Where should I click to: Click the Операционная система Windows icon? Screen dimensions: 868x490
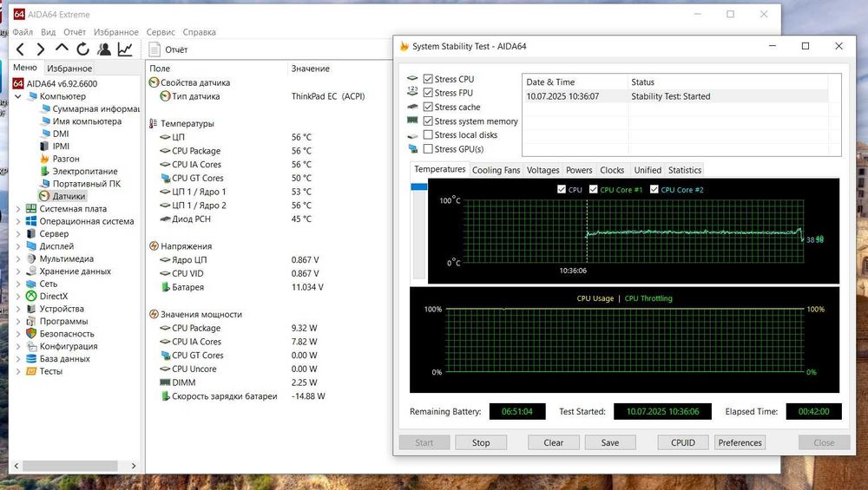pos(31,221)
